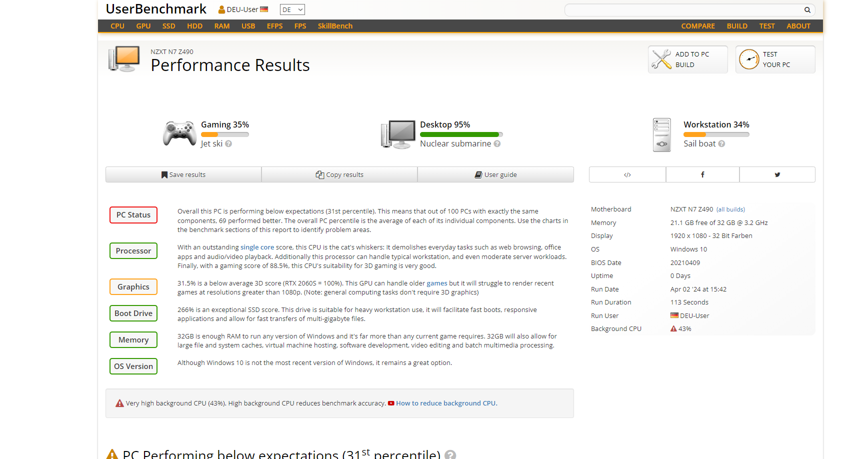This screenshot has width=868, height=459.
Task: Open the FPS menu
Action: tap(300, 26)
